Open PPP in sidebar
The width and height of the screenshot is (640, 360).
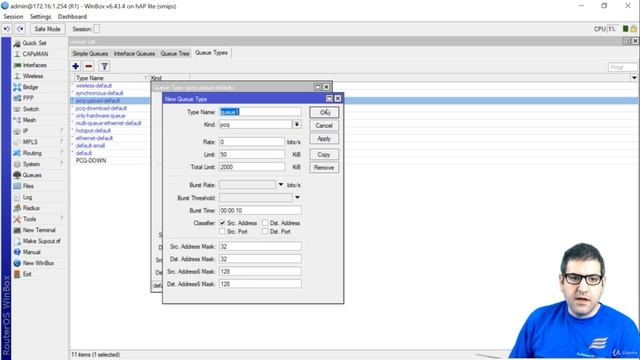click(28, 98)
